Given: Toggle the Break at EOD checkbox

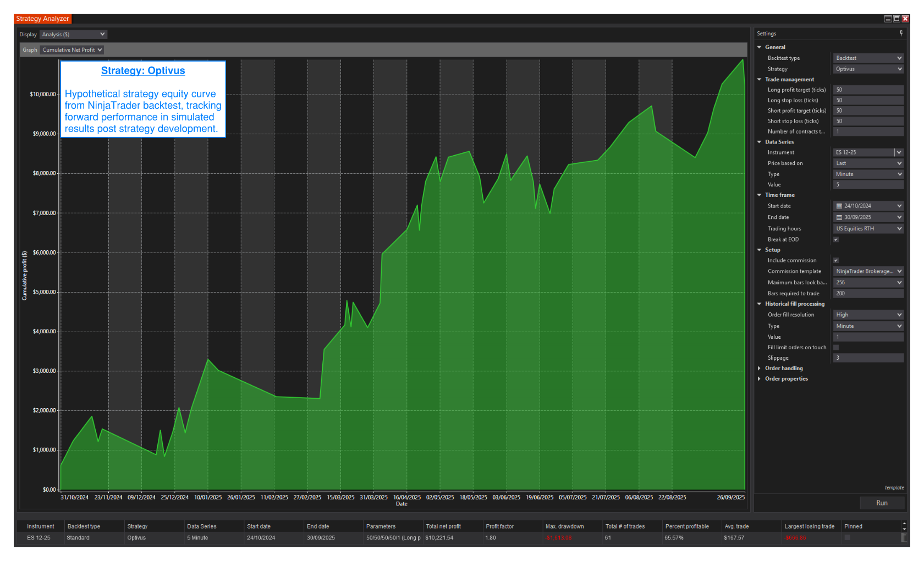Looking at the screenshot, I should [836, 240].
